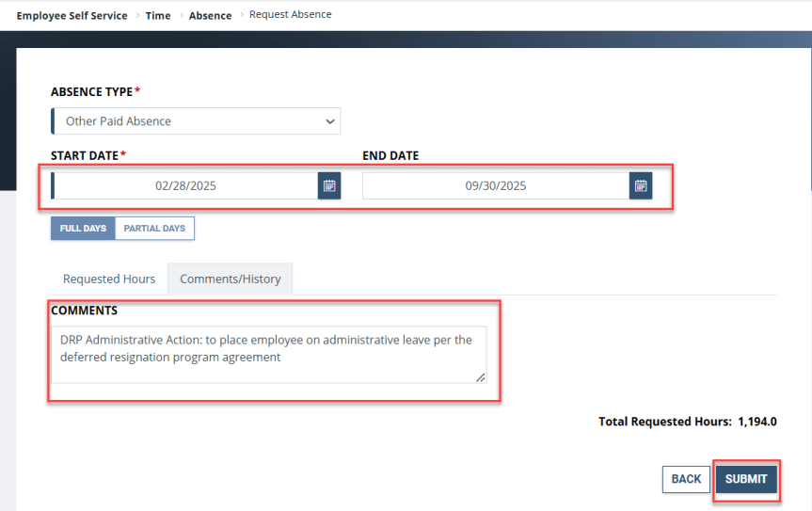
Task: Open the End Date calendar picker
Action: tap(641, 186)
